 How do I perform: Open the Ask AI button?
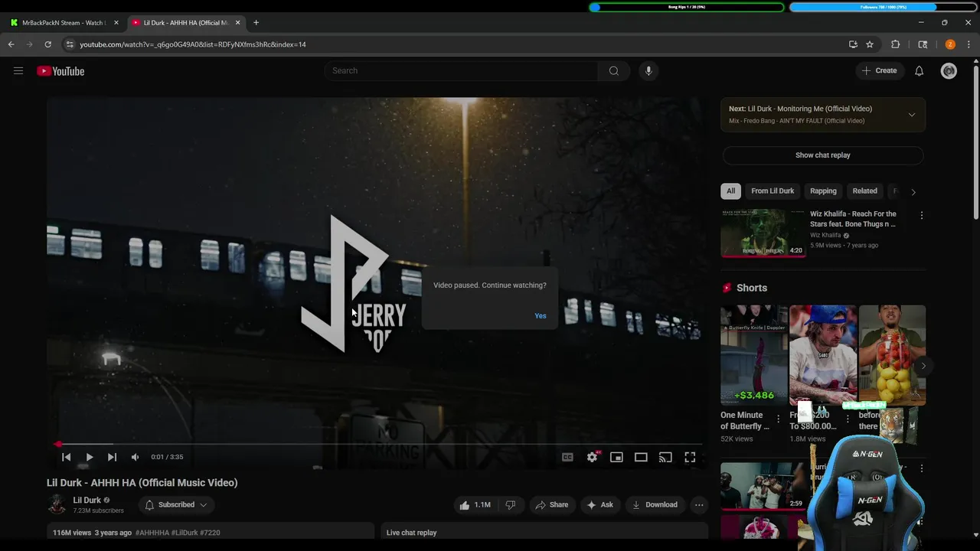(x=599, y=505)
